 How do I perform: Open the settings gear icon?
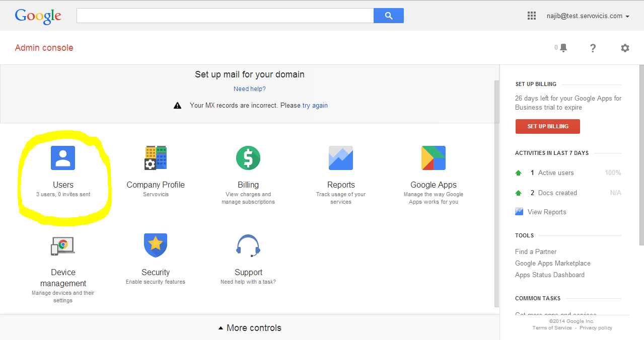point(625,48)
